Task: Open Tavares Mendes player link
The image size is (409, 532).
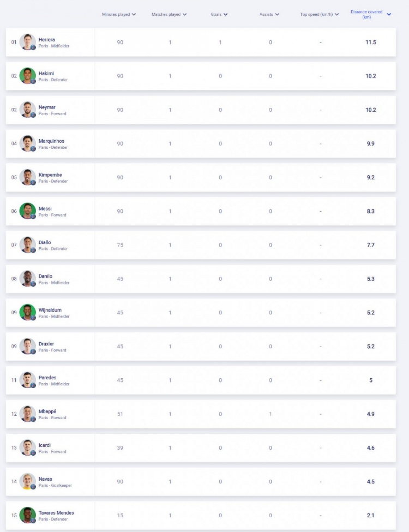Action: point(56,513)
